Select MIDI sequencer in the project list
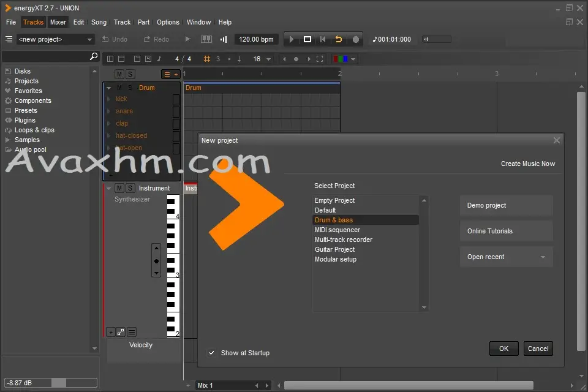 point(366,230)
